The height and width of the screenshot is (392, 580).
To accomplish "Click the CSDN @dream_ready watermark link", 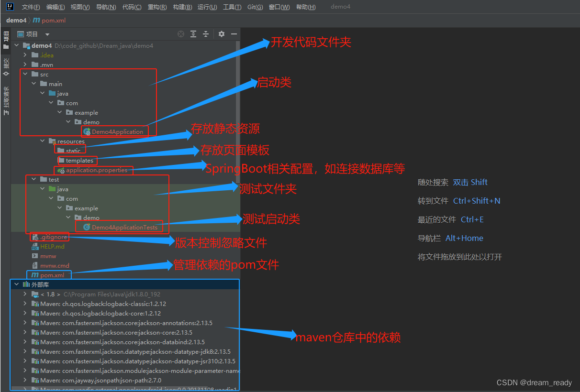I will (x=535, y=382).
